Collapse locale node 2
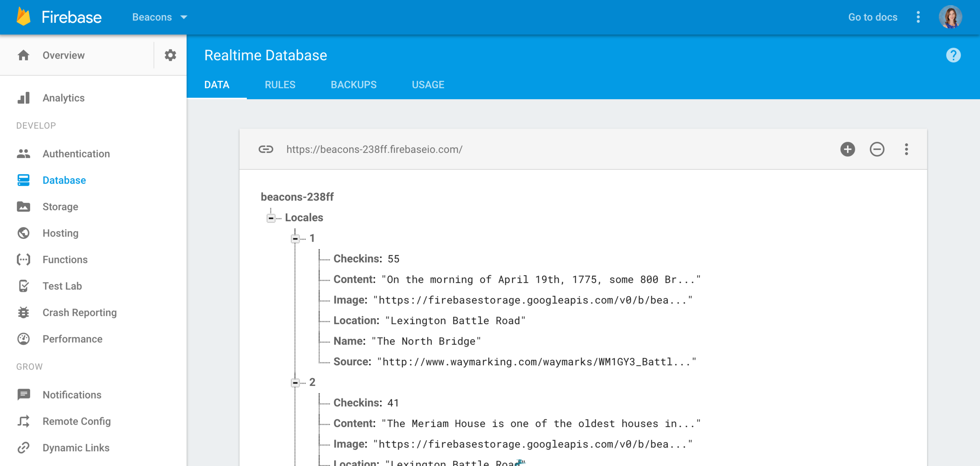 295,382
